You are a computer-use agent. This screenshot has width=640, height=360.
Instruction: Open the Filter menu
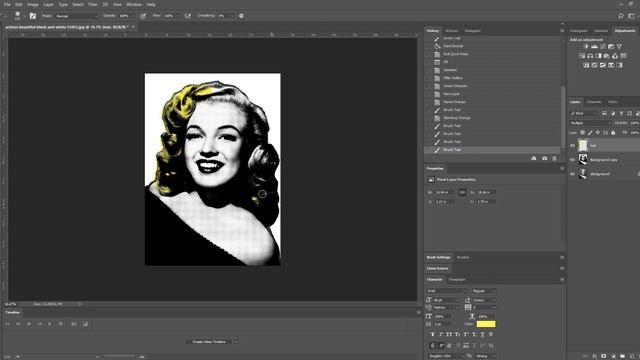93,4
